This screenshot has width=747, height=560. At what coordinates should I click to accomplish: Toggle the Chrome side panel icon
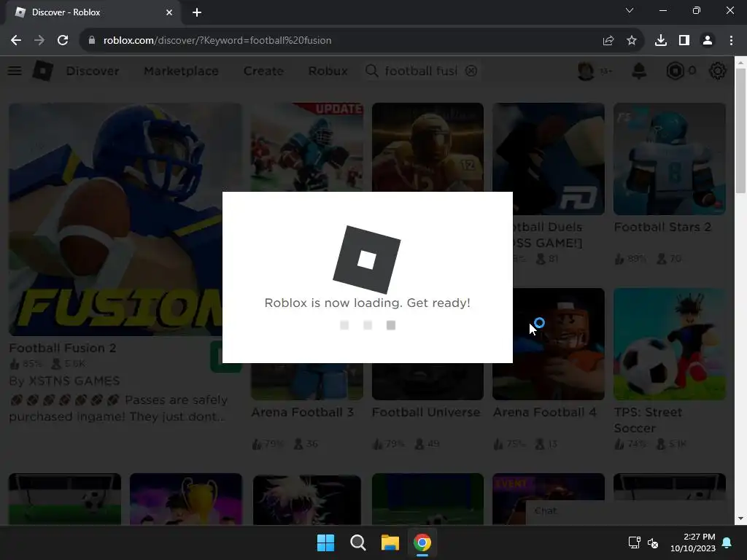coord(684,41)
